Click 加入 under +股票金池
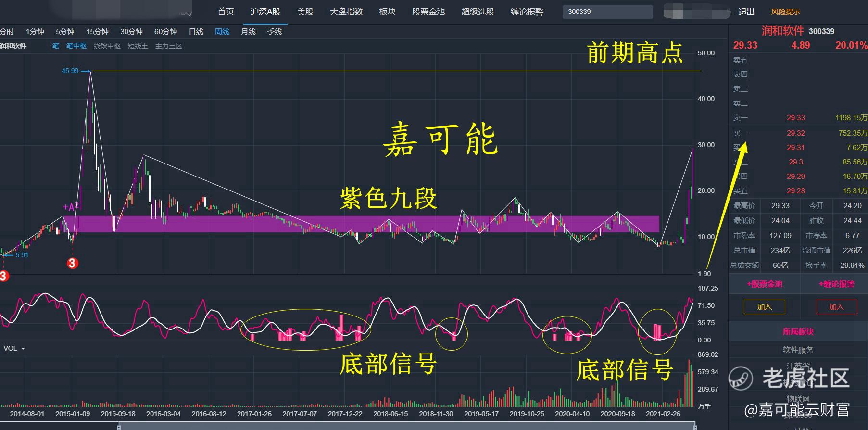Screen dimensions: 868x430 [x=765, y=307]
